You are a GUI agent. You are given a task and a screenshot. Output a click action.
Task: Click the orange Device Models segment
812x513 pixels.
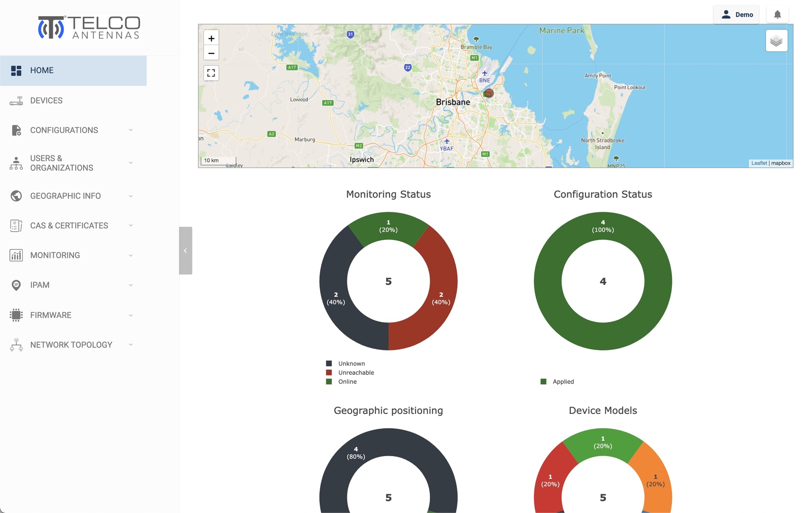pyautogui.click(x=655, y=480)
